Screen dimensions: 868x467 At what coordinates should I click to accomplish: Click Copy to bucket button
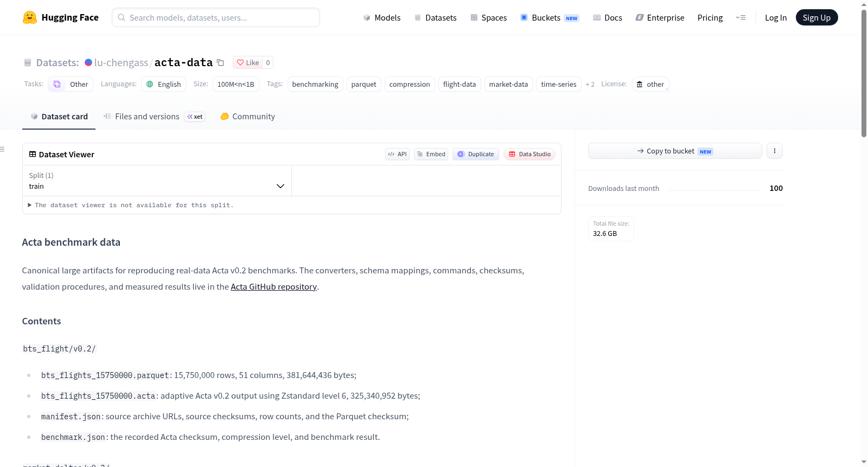point(675,151)
